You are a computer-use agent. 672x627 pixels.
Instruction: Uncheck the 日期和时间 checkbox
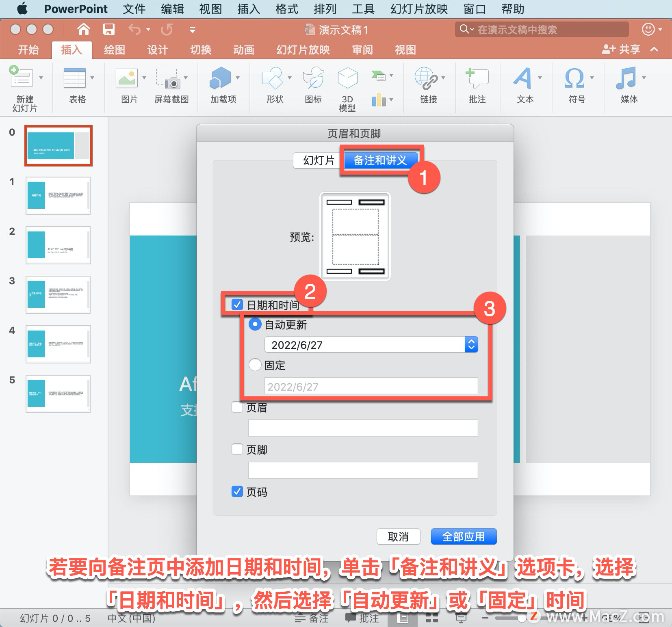(237, 305)
